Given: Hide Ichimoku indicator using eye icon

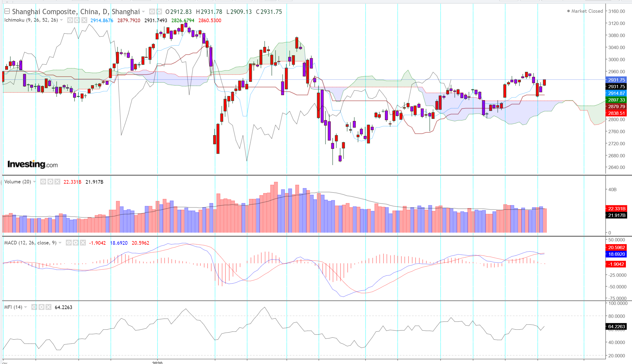Looking at the screenshot, I should point(70,20).
